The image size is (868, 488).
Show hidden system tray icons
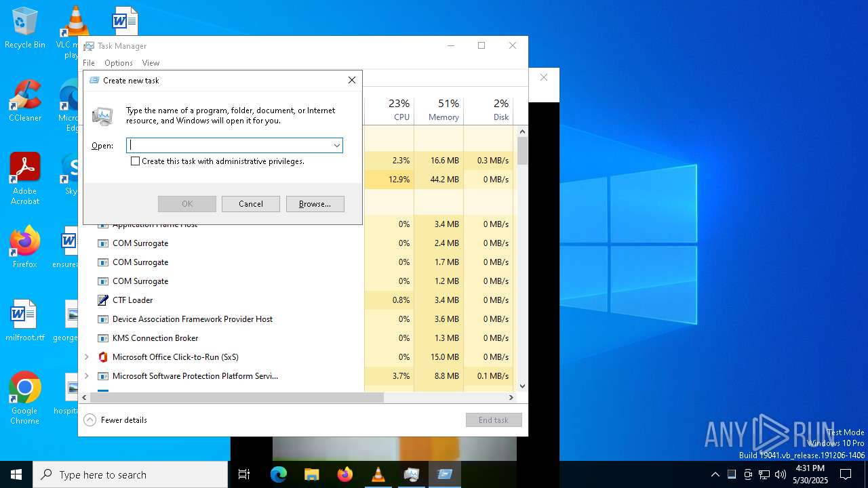(x=715, y=474)
